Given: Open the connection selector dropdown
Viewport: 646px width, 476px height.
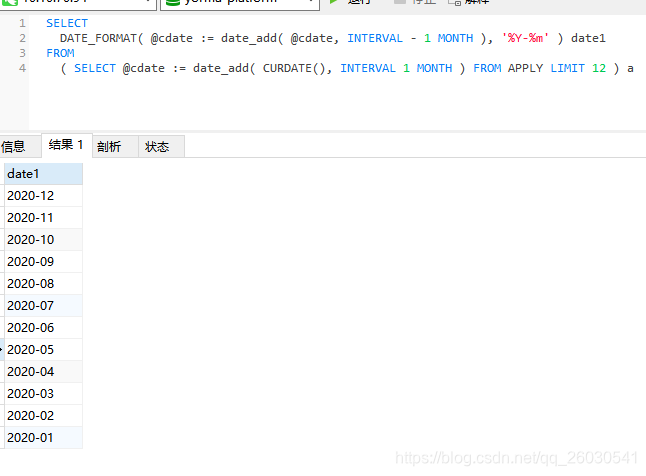Looking at the screenshot, I should coord(78,4).
